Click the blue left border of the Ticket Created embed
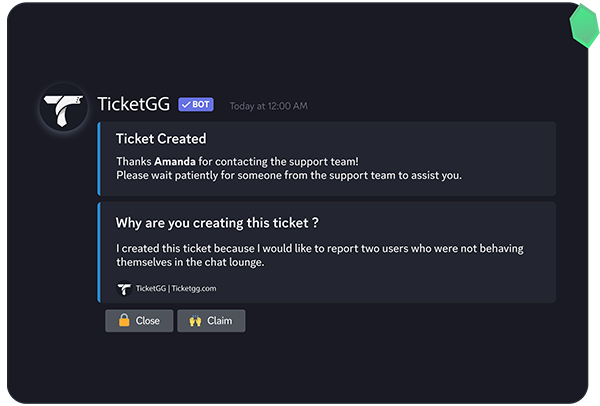Viewport: 600px width, 406px height. point(99,158)
